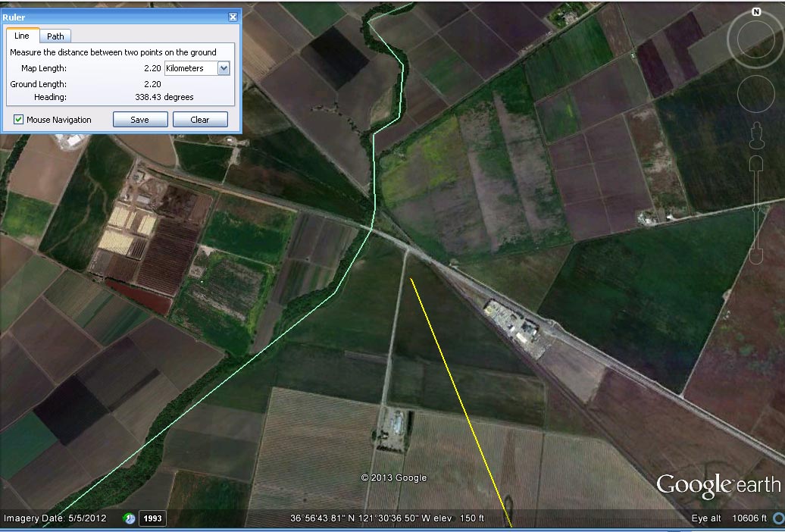The width and height of the screenshot is (785, 532).
Task: Close the Ruler dialog
Action: [x=233, y=17]
